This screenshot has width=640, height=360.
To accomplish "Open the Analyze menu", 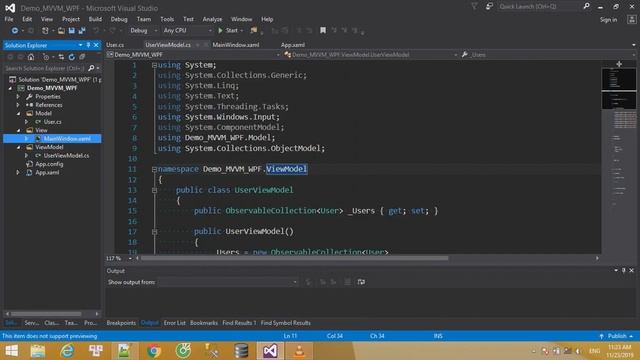I will pos(212,19).
